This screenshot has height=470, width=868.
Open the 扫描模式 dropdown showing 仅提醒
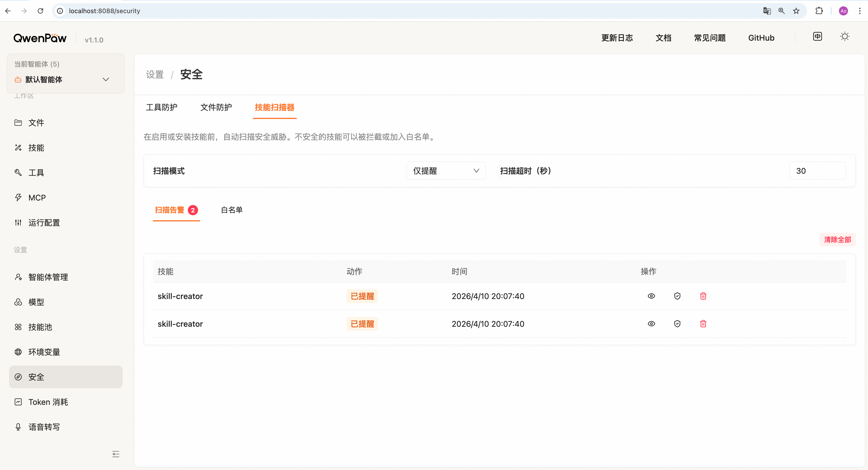(x=446, y=171)
